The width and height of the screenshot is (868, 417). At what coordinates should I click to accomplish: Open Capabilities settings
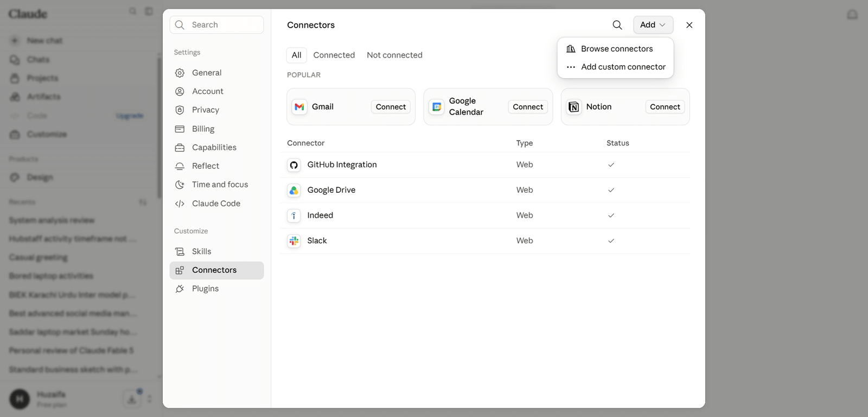click(x=216, y=147)
